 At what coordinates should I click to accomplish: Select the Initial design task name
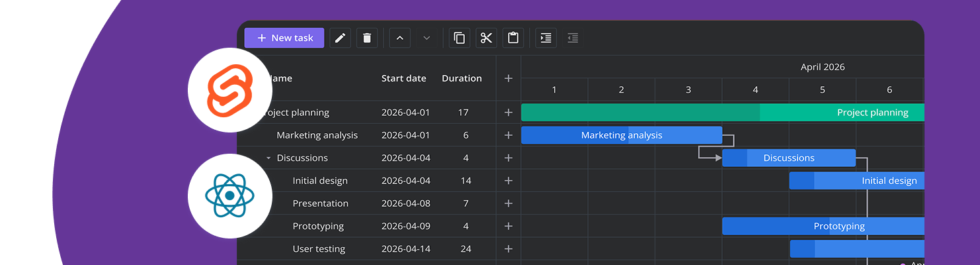point(320,181)
